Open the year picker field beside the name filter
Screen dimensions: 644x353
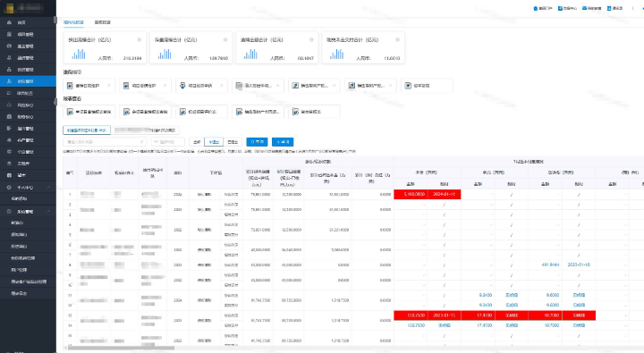pyautogui.click(x=167, y=142)
